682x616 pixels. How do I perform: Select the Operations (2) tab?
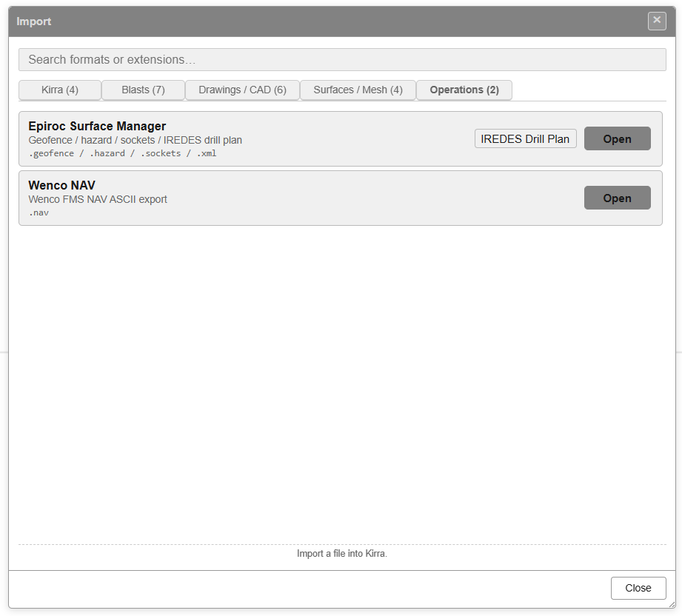point(464,90)
